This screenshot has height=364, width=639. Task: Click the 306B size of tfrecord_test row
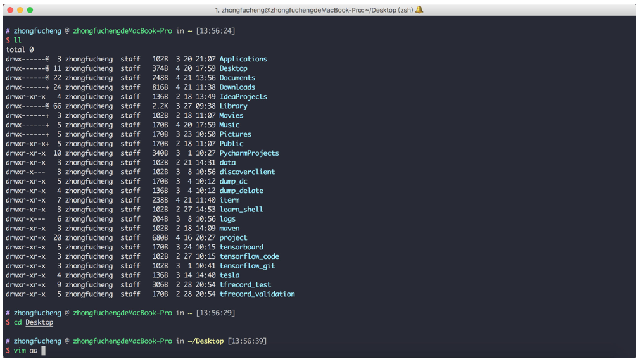point(160,285)
